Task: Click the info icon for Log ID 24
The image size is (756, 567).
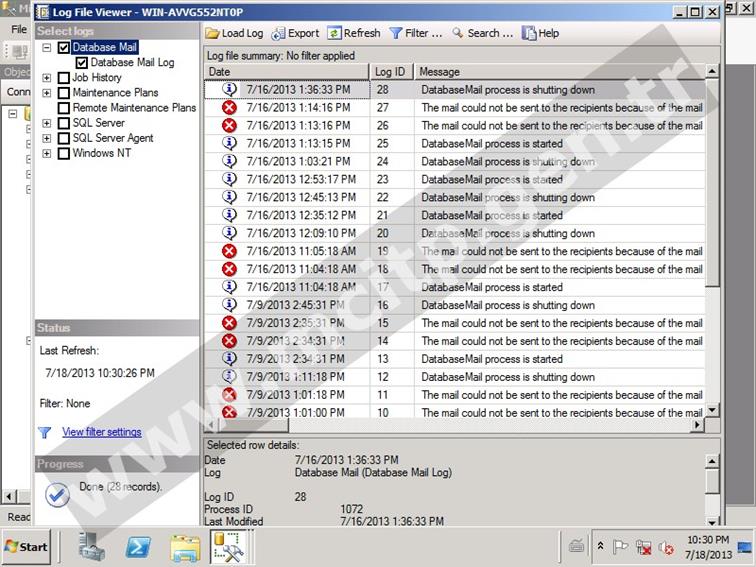Action: [x=230, y=161]
